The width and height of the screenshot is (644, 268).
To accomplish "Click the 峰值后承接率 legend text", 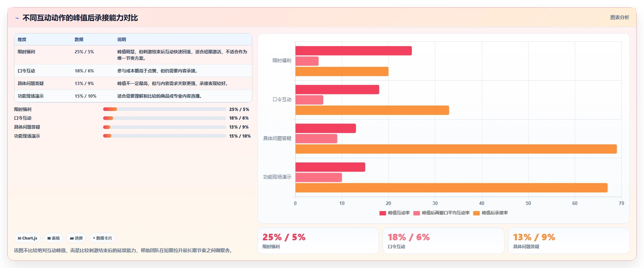I will pyautogui.click(x=495, y=213).
